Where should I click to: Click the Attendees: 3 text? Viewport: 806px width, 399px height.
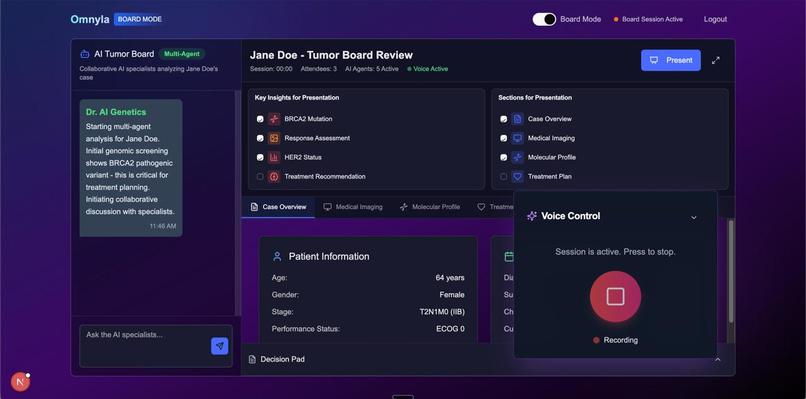[319, 69]
